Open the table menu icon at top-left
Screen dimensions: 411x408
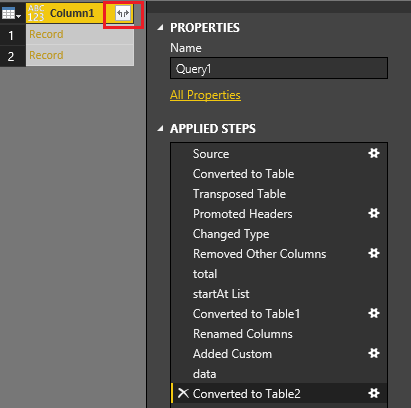[x=11, y=14]
